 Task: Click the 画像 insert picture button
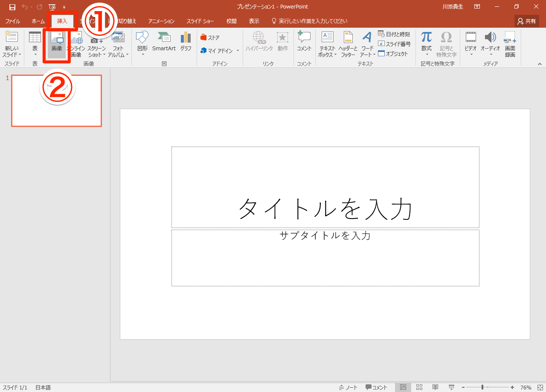point(57,44)
